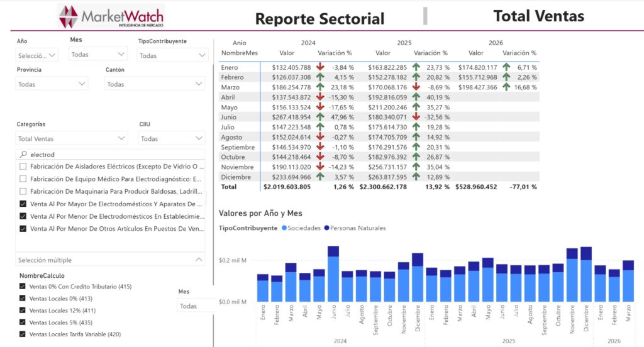Click the $2.300.662.178 total value

coord(383,187)
